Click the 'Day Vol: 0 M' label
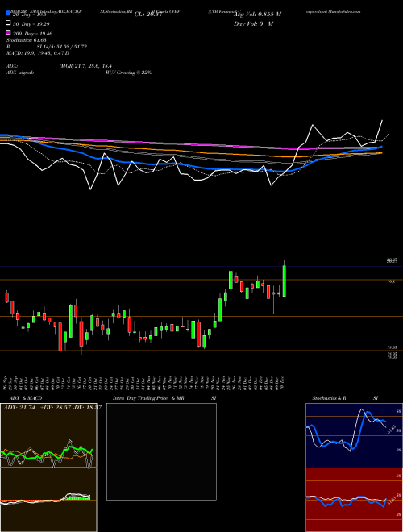 253,24
